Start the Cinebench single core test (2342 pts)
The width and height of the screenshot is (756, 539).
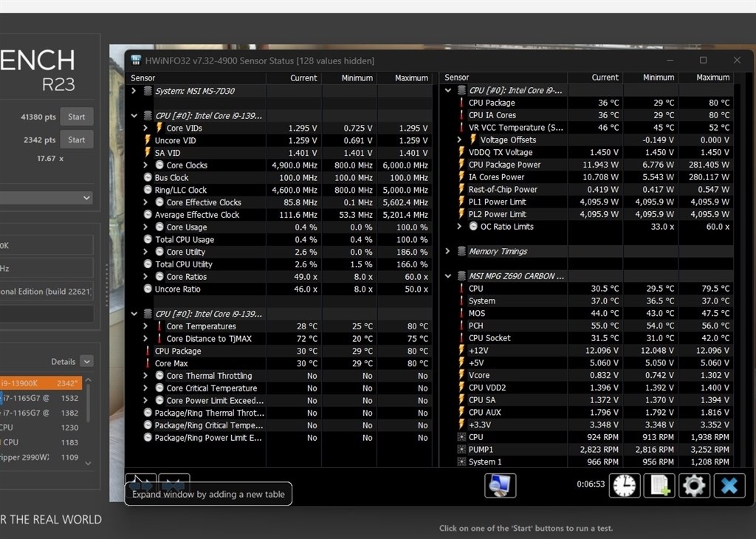click(76, 140)
